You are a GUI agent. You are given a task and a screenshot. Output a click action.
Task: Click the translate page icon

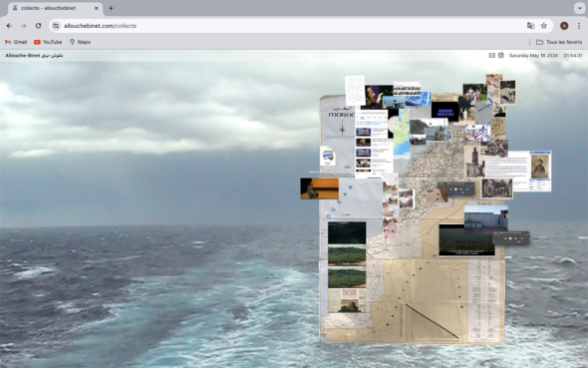[x=530, y=26]
